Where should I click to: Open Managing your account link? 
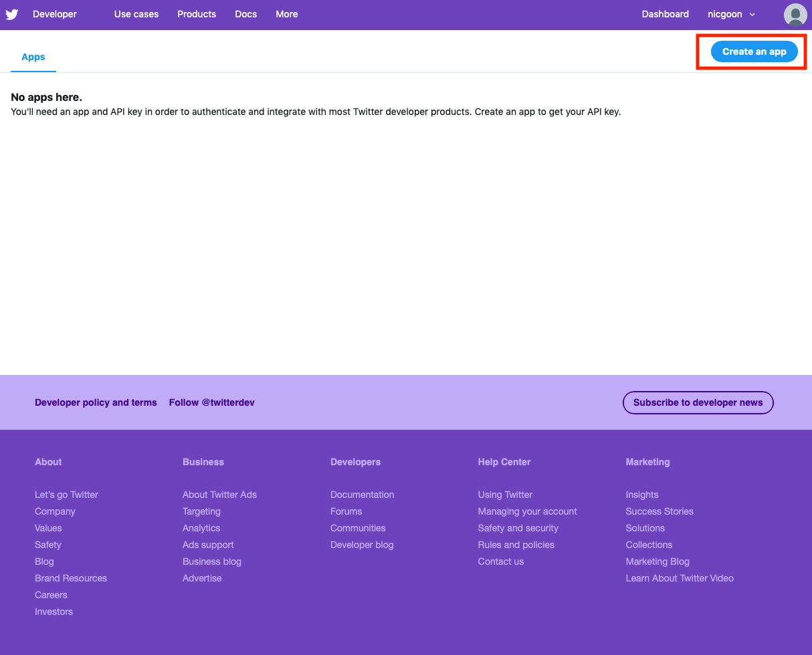(x=527, y=511)
